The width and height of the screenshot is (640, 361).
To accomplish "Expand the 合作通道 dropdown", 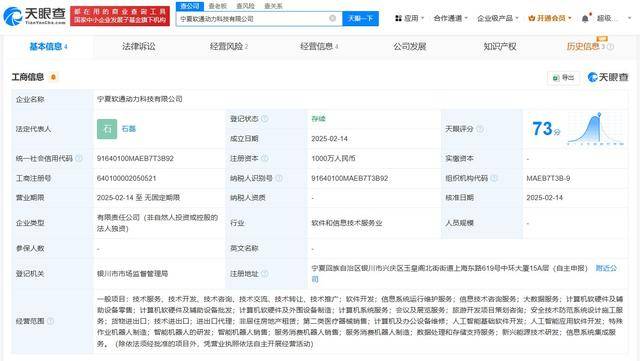I will pos(450,18).
